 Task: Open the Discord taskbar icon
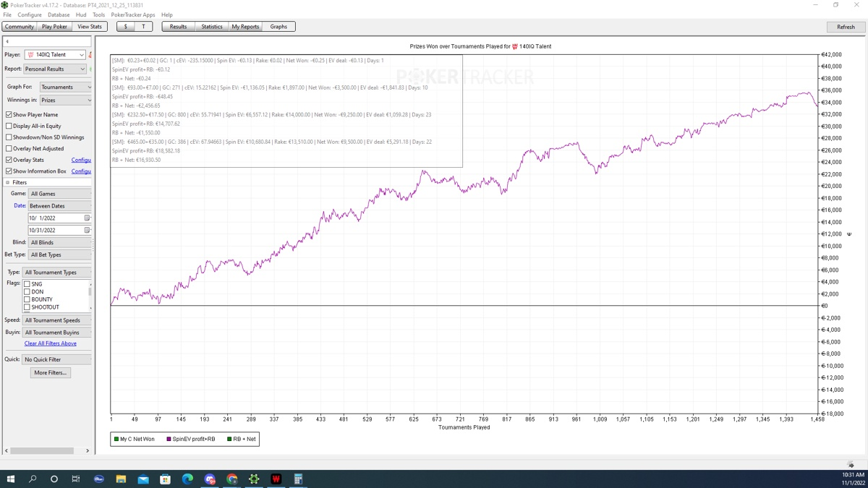(x=210, y=479)
